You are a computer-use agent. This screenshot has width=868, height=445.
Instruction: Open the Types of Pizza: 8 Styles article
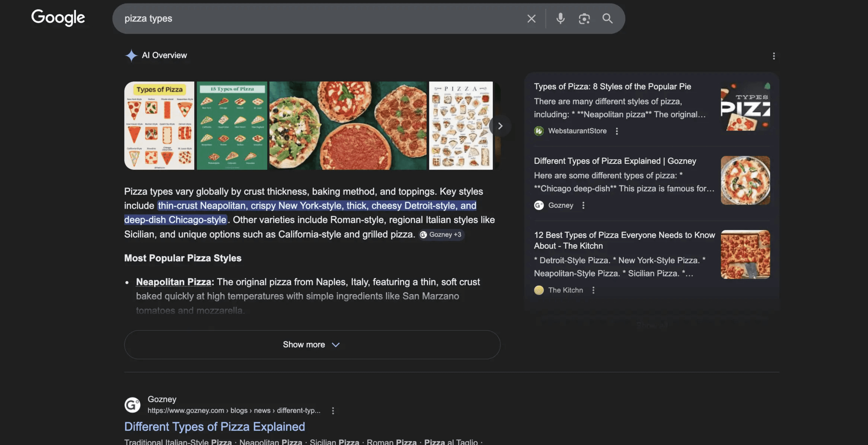[x=612, y=87]
